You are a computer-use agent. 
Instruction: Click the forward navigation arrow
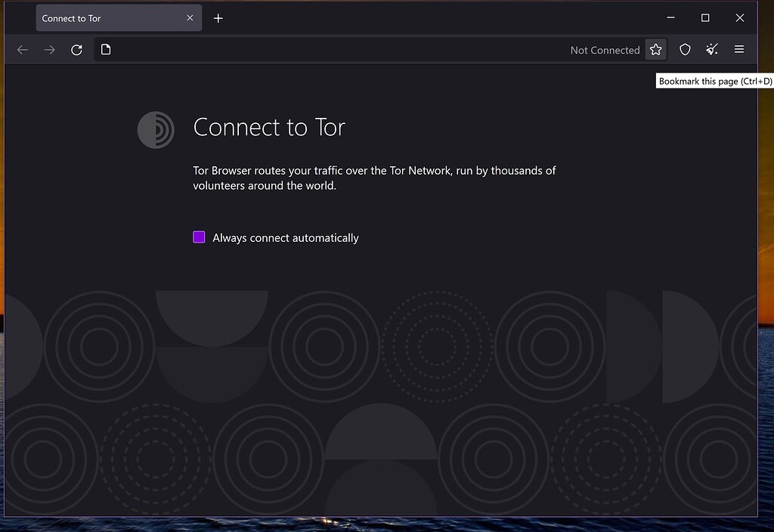tap(49, 49)
